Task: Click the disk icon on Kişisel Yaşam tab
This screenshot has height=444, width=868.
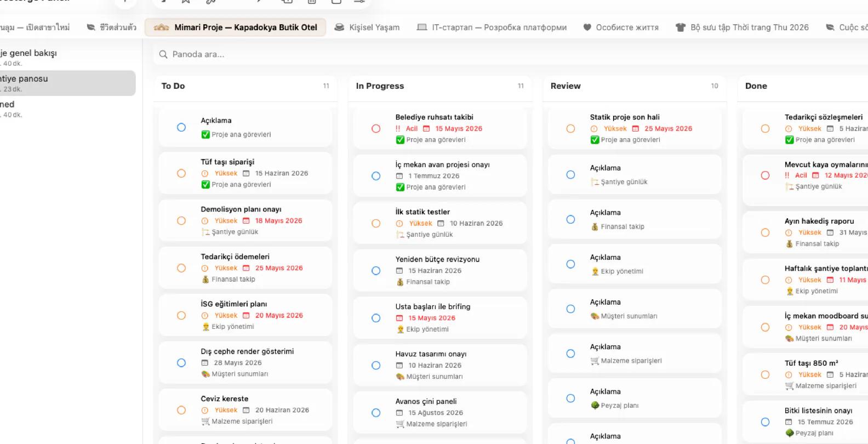Action: (x=340, y=27)
